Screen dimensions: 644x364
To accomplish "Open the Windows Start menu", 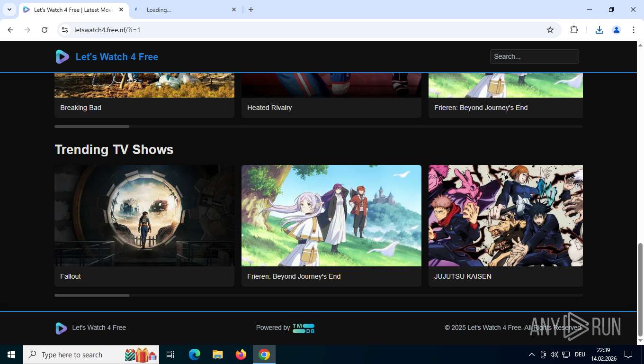I will (11, 355).
